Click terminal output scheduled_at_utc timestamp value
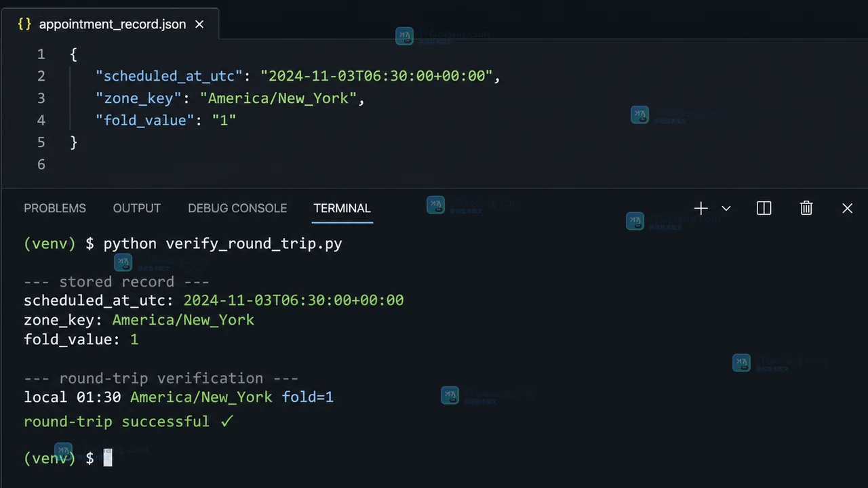Image resolution: width=868 pixels, height=488 pixels. point(294,300)
